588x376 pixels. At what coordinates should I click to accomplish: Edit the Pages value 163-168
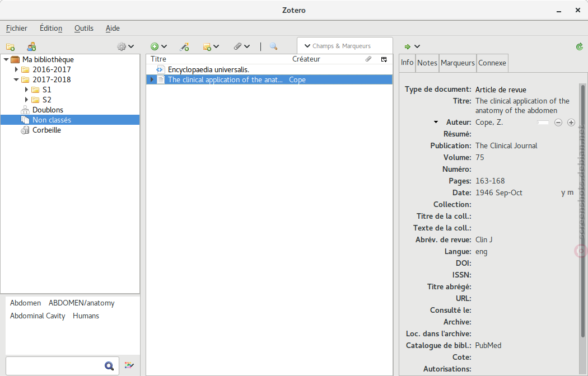click(490, 181)
